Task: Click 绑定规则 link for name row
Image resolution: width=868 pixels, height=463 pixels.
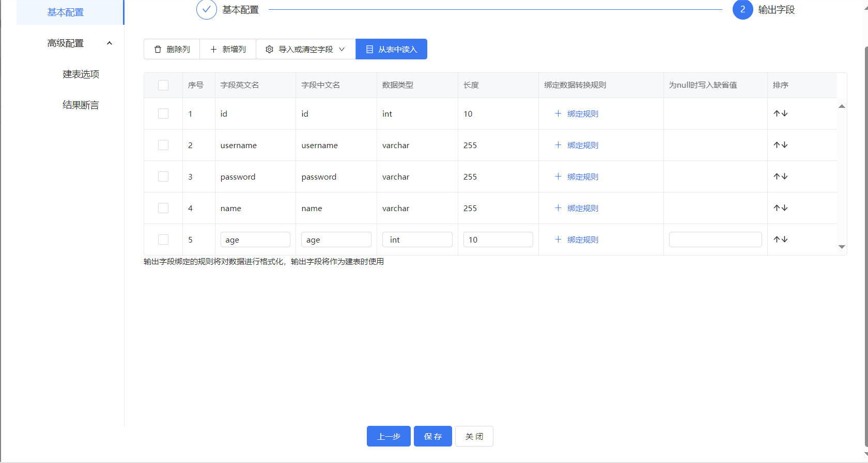Action: coord(583,208)
